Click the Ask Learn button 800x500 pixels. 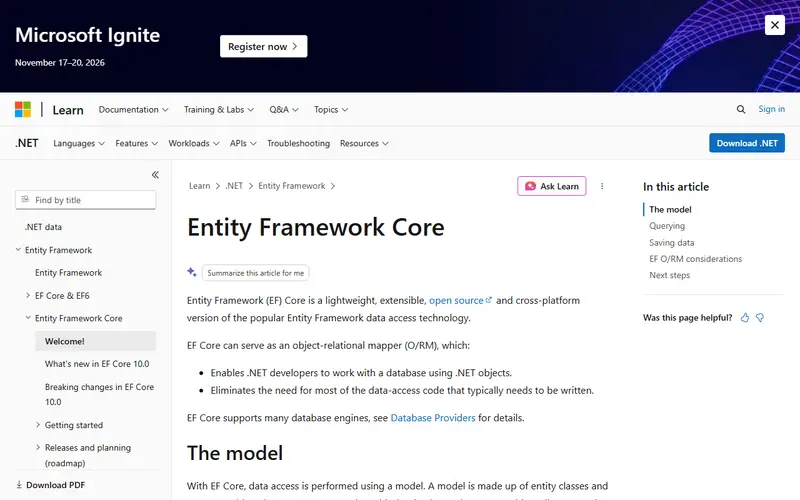click(552, 186)
